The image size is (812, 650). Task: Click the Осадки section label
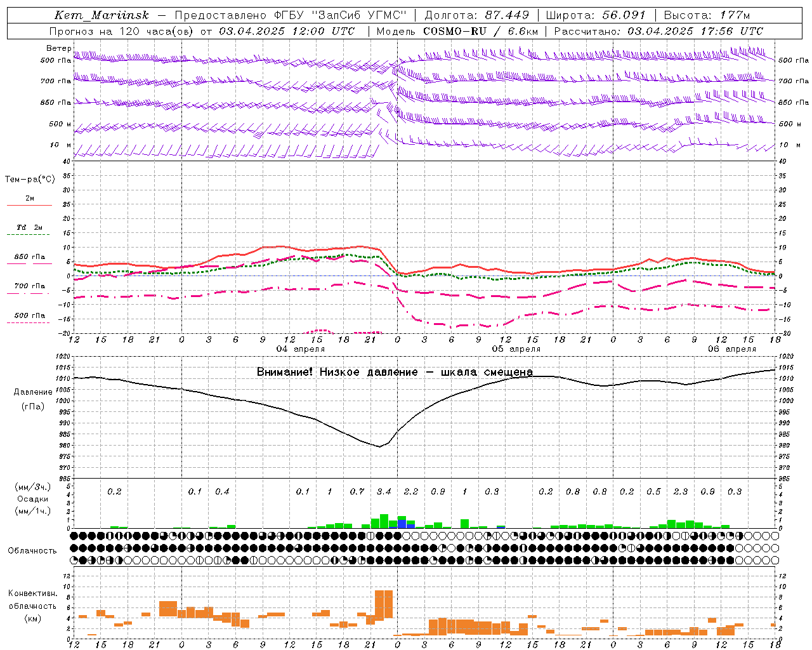[33, 499]
